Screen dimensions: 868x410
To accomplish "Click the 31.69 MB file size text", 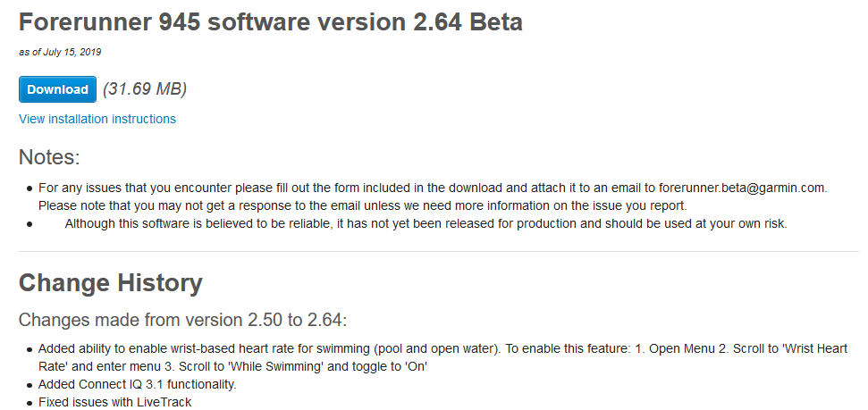I will [x=145, y=89].
